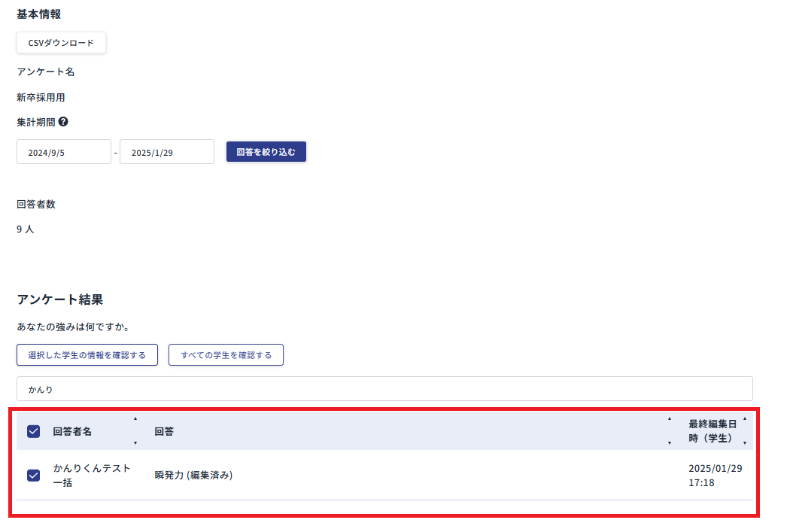Image resolution: width=793 pixels, height=532 pixels.
Task: Click the 回答者名 column header label
Action: 72,431
